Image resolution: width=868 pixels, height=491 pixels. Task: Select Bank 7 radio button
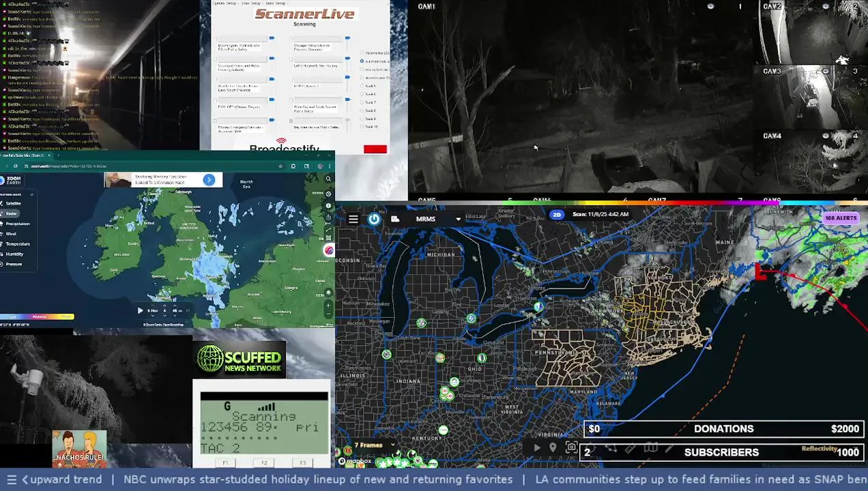pyautogui.click(x=362, y=102)
